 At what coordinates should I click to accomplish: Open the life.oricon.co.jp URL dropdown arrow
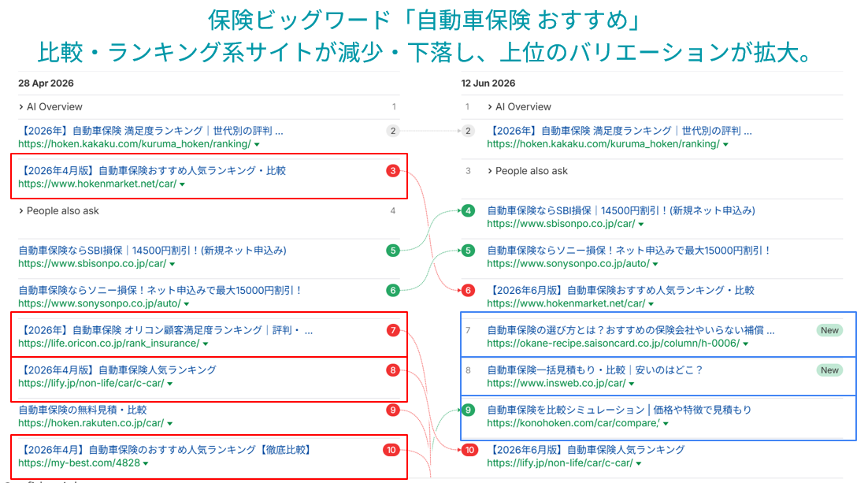coord(206,344)
